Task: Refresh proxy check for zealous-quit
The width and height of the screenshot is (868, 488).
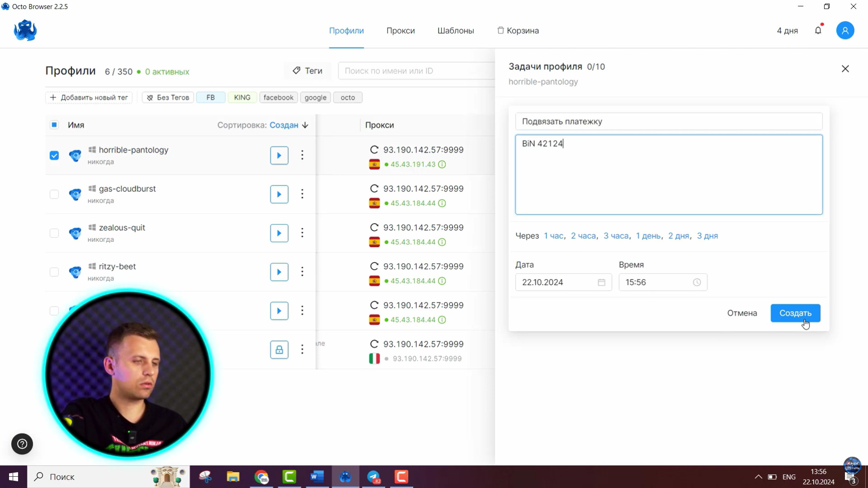Action: [x=374, y=228]
